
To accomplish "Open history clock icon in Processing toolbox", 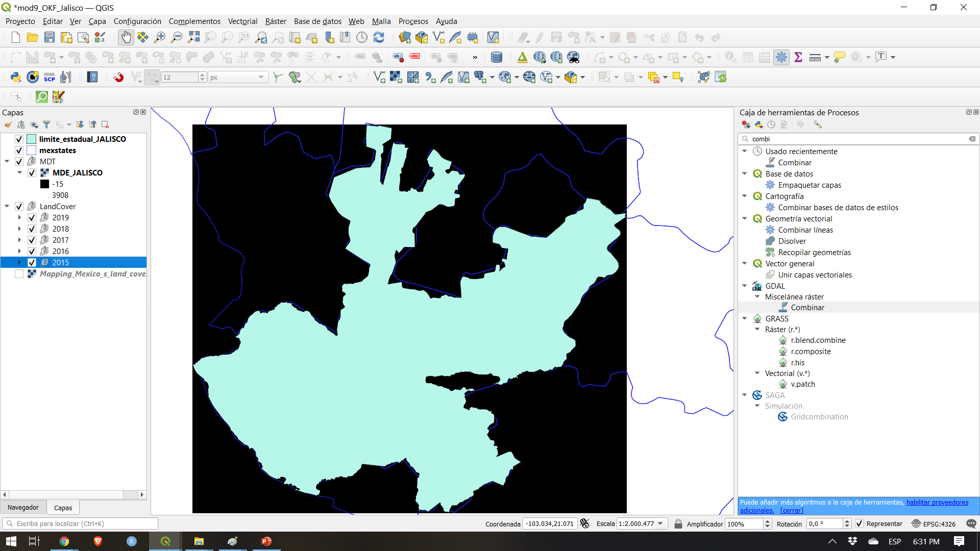I will [x=771, y=124].
